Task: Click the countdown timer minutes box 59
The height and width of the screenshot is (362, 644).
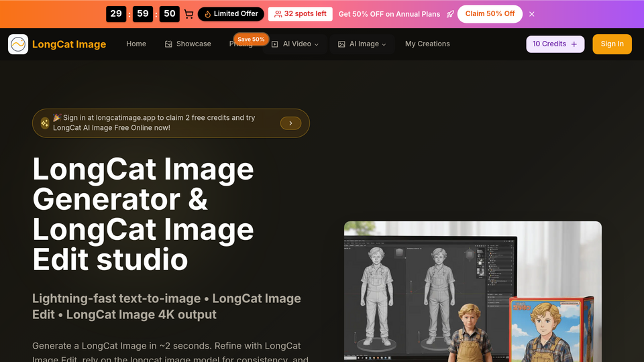Action: 142,14
